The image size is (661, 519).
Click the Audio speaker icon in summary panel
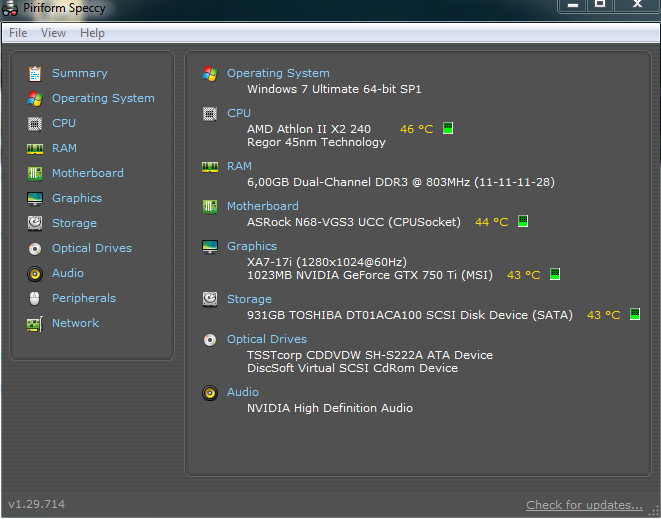click(210, 393)
